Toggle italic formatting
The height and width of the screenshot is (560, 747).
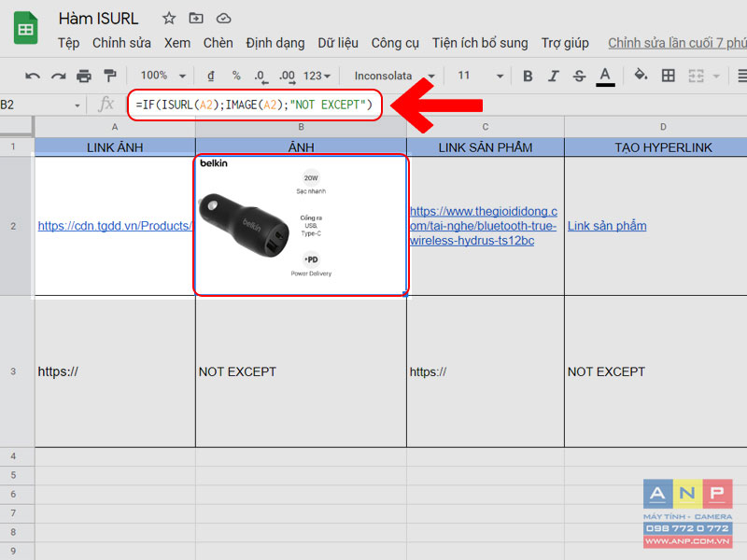click(553, 77)
